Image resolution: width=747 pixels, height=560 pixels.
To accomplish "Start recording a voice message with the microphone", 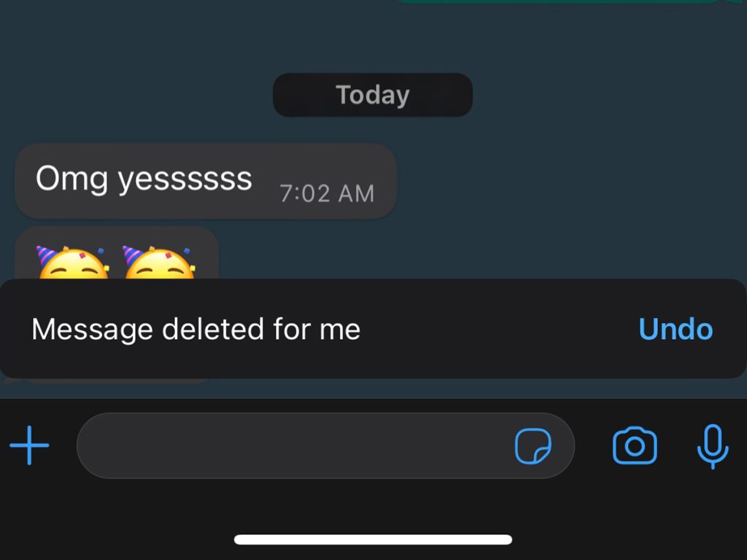I will click(713, 446).
